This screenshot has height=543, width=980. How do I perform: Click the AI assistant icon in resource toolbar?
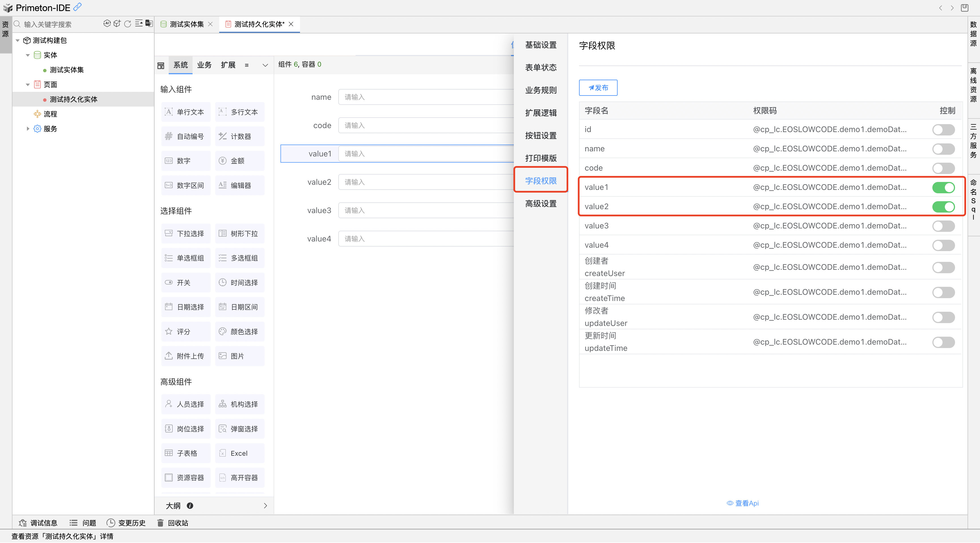(x=107, y=24)
